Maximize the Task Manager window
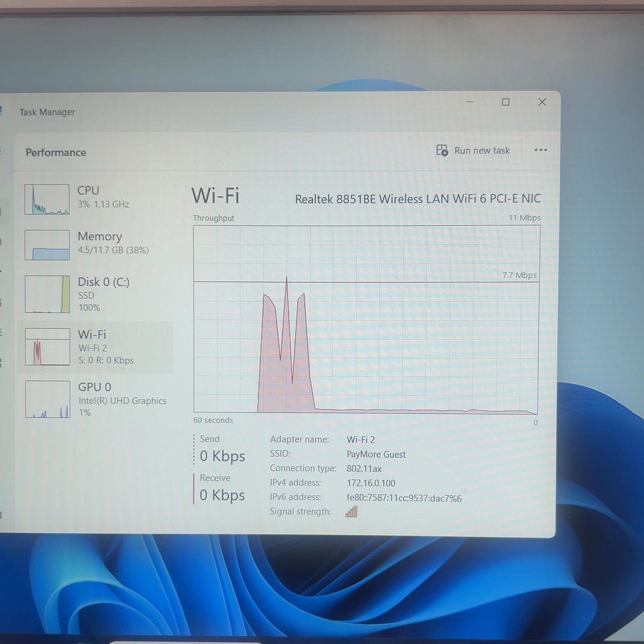Image resolution: width=644 pixels, height=644 pixels. point(506,102)
